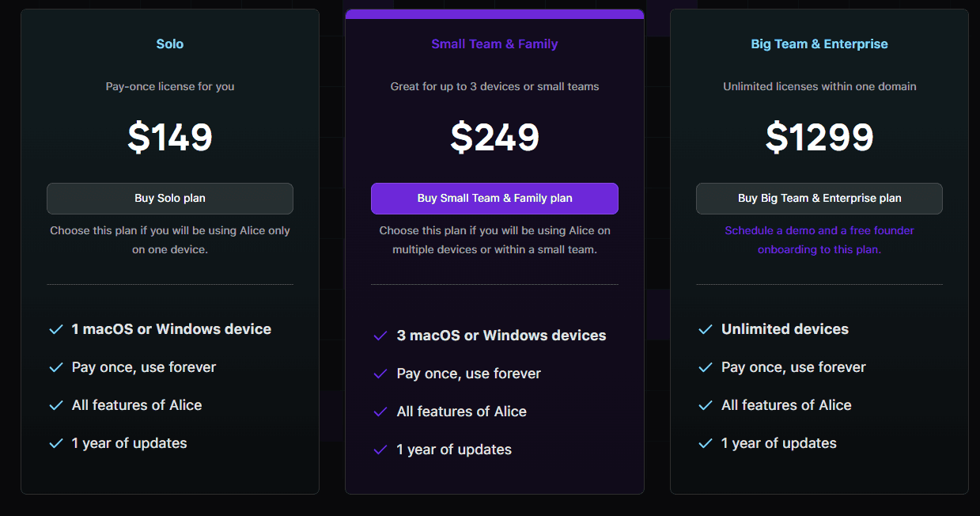
Task: Click the purple checkmark beside "1 year of updates"
Action: (380, 449)
